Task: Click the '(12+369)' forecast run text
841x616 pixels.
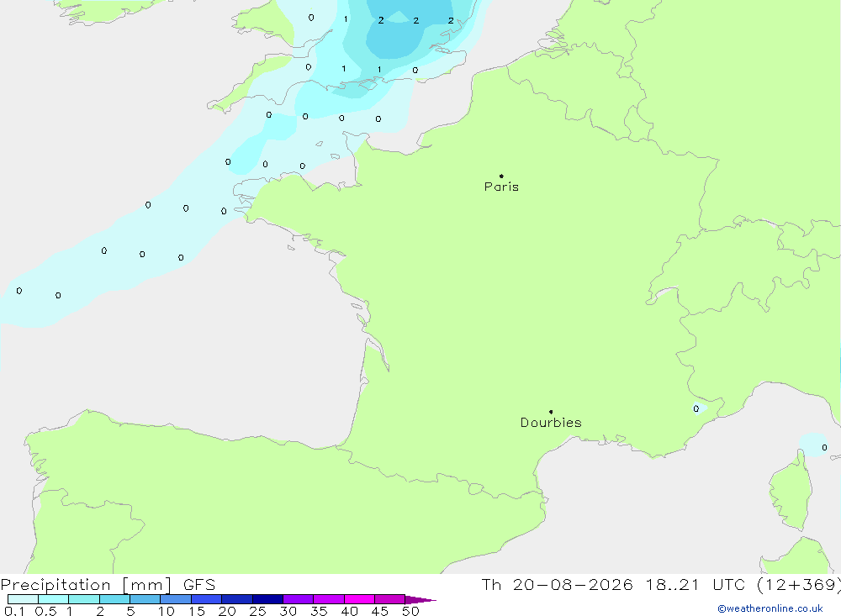Action: click(x=799, y=585)
